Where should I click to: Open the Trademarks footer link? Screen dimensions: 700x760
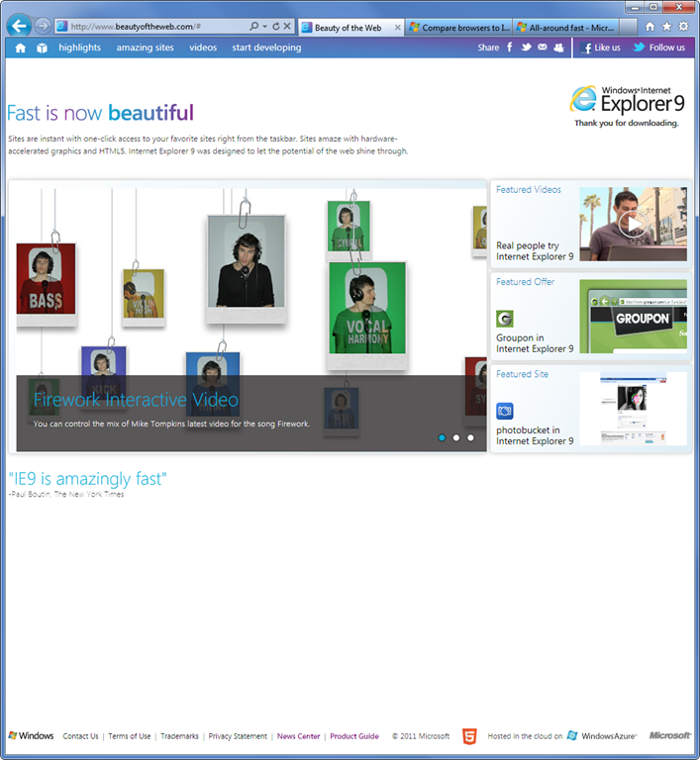(x=179, y=736)
